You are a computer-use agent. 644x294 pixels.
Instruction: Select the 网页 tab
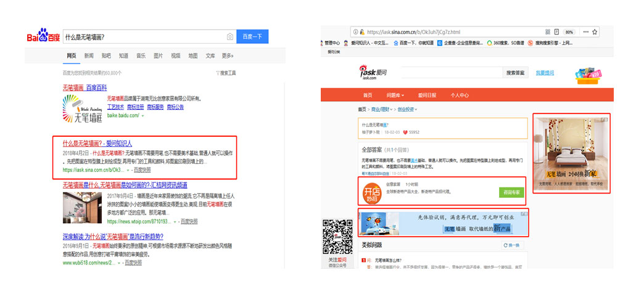click(72, 56)
